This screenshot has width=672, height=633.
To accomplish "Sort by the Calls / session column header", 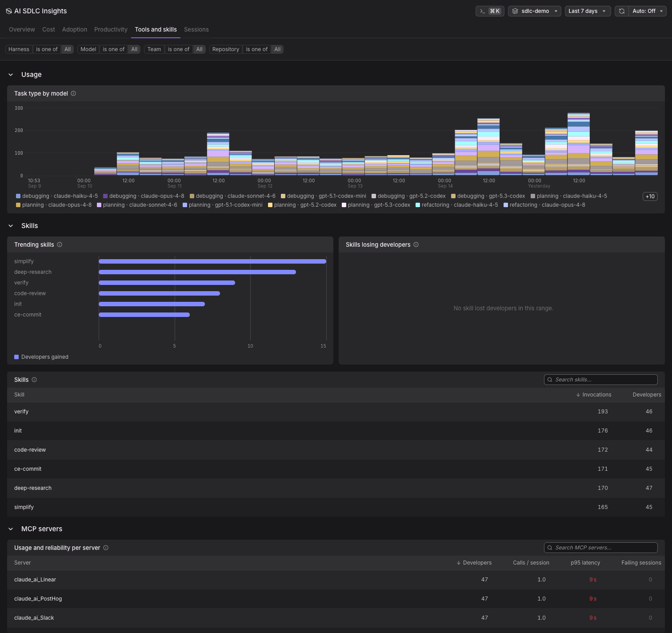I will click(x=531, y=563).
